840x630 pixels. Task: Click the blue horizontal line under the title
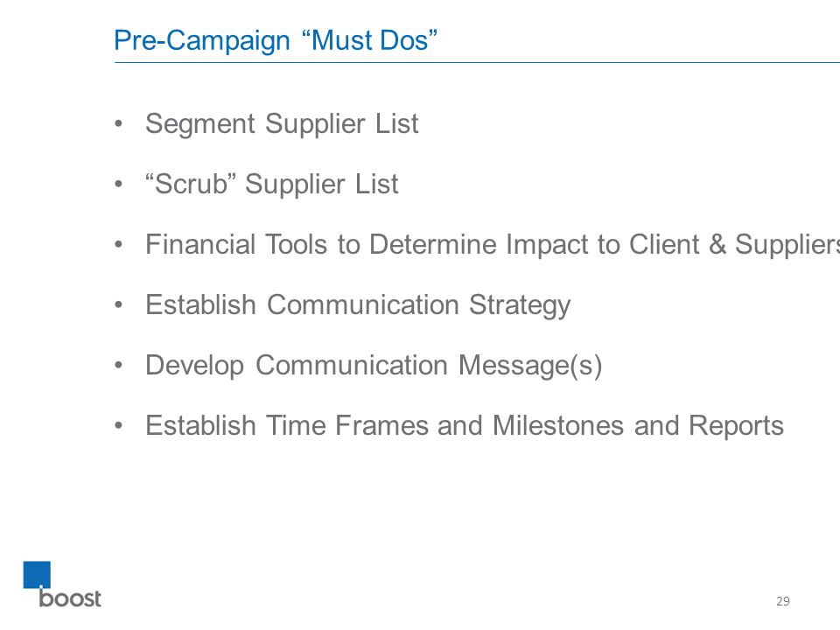pos(477,63)
